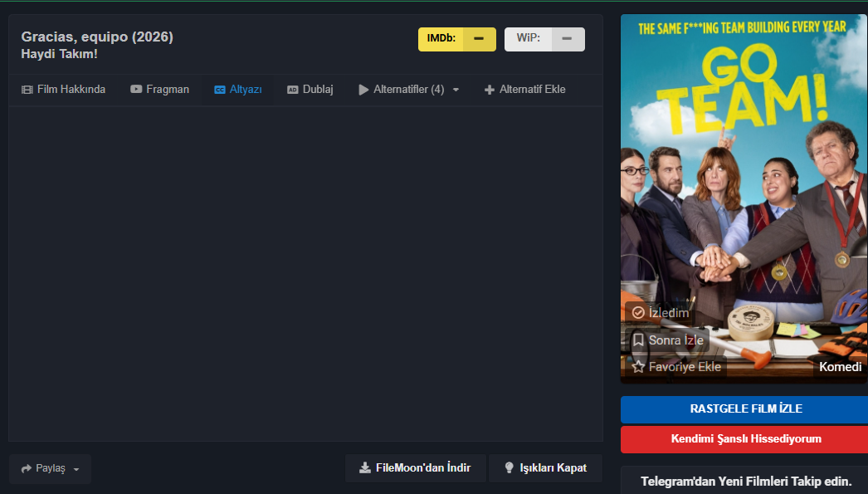868x494 pixels.
Task: Click the empty video player area
Action: point(305,274)
